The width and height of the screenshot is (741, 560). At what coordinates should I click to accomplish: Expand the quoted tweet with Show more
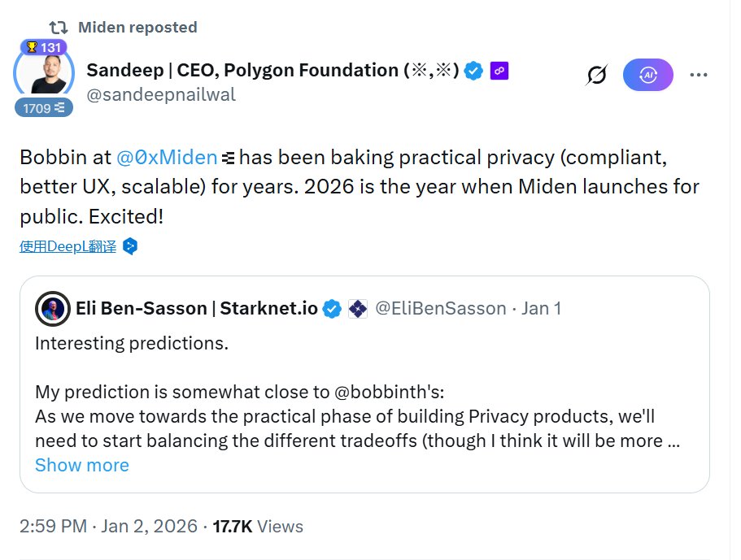(82, 465)
